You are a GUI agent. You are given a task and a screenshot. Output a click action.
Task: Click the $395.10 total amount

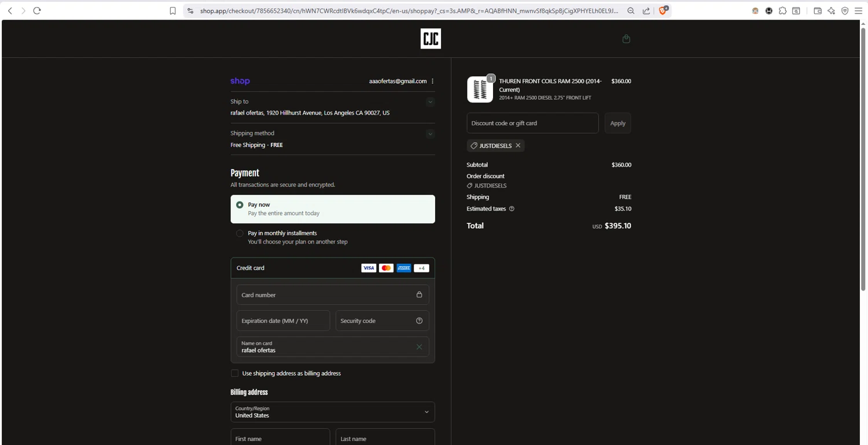coord(618,226)
